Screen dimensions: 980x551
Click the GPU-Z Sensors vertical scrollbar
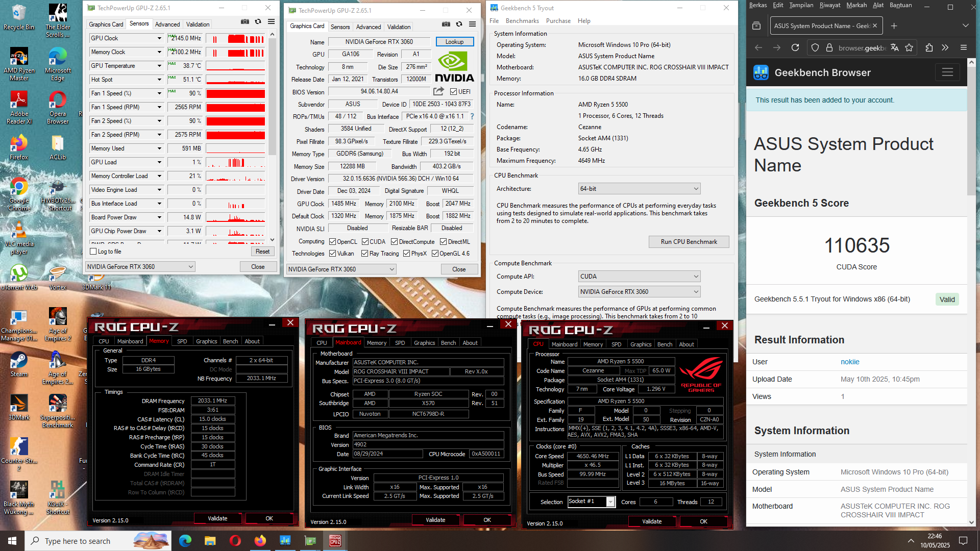point(273,97)
